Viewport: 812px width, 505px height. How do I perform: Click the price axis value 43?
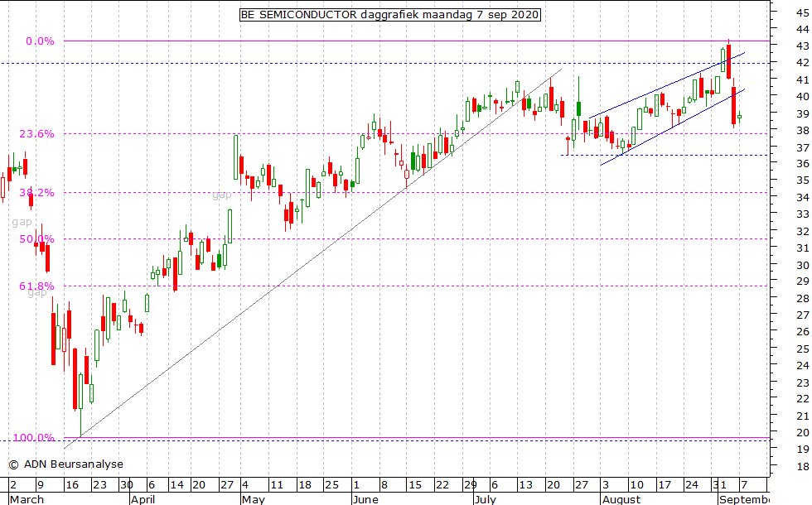(x=803, y=46)
